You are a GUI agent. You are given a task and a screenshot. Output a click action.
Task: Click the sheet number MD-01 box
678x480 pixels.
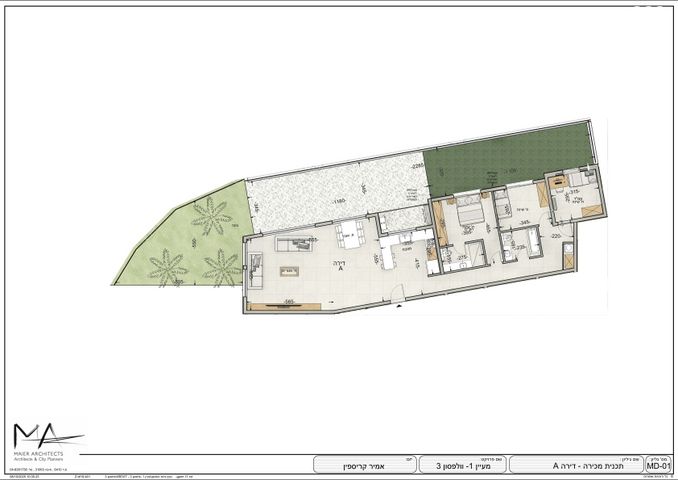click(x=657, y=465)
